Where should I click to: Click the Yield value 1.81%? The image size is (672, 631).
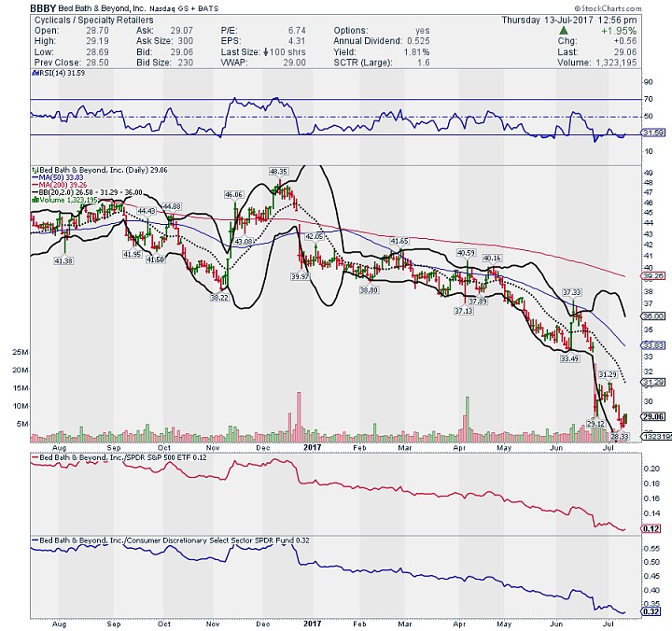(x=416, y=52)
